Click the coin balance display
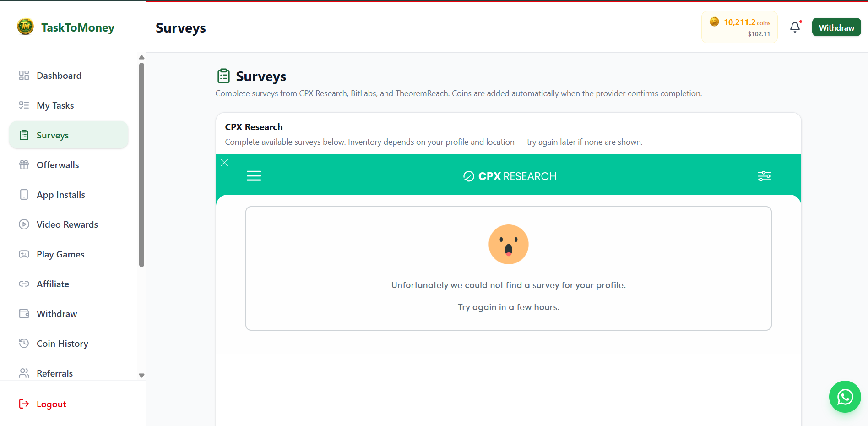868x426 pixels. pos(739,27)
